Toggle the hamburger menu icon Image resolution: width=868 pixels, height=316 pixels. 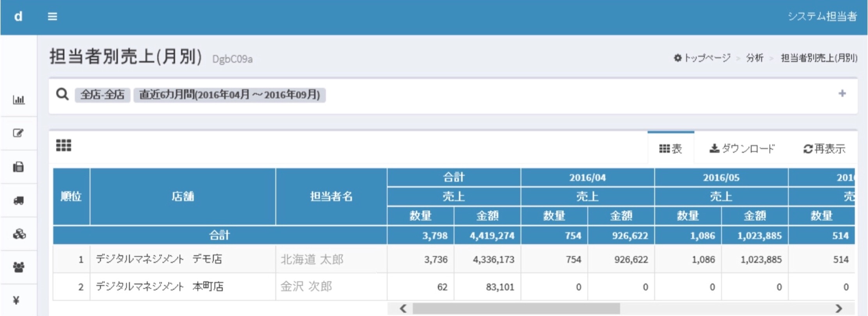point(52,16)
